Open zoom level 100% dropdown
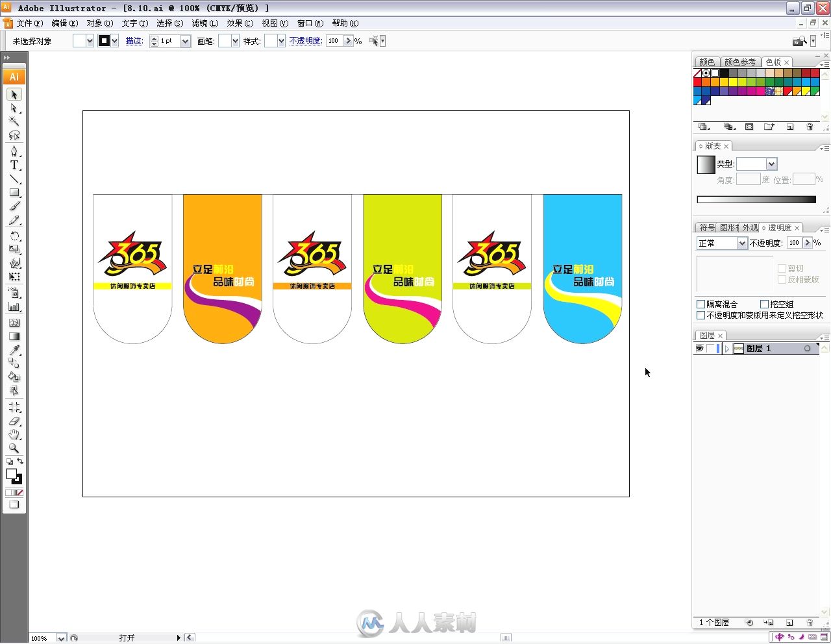 pyautogui.click(x=61, y=638)
